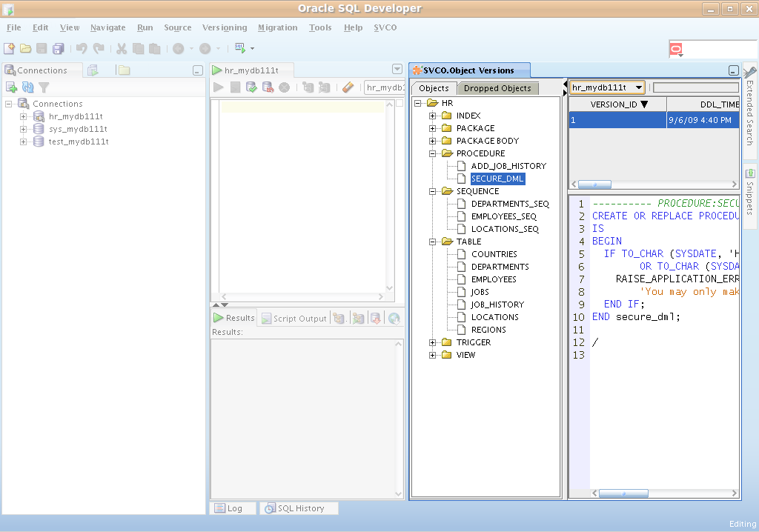Expand the TRIGGER folder in Objects tree
Image resolution: width=759 pixels, height=532 pixels.
[433, 342]
